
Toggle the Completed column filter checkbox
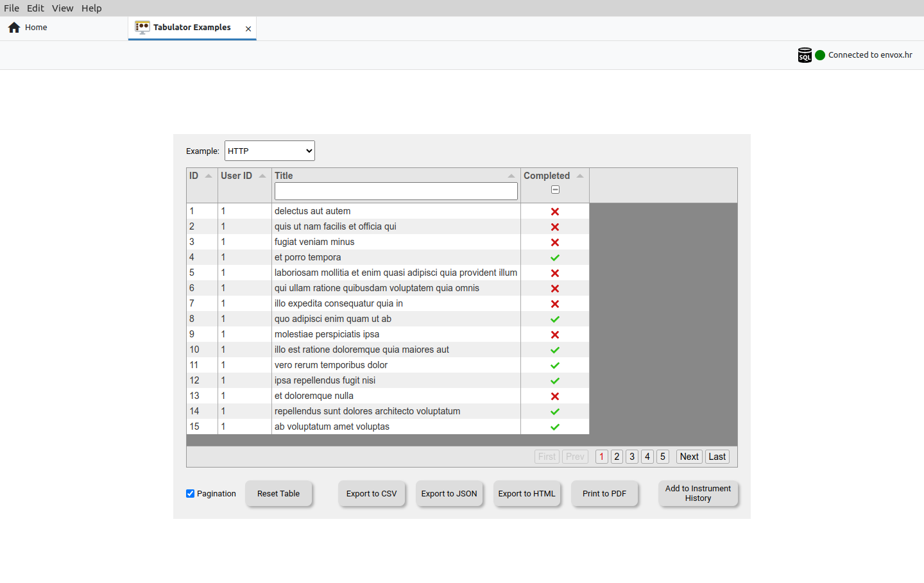tap(555, 190)
